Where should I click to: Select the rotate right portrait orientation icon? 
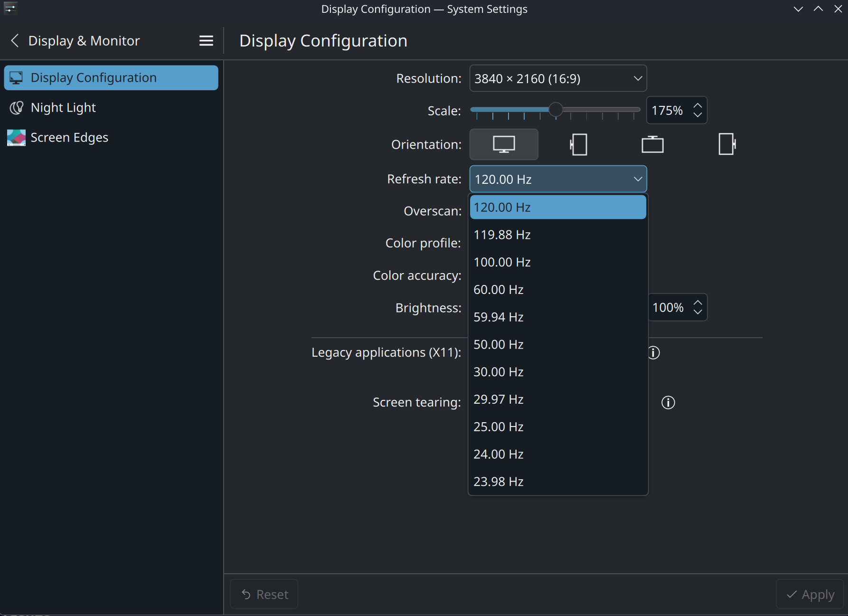tap(726, 144)
